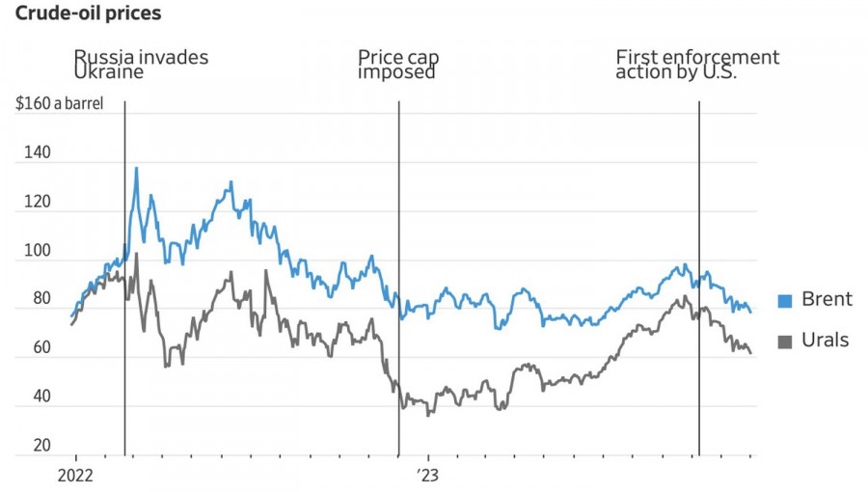Click the blue Brent legend swatch
Screen dimensions: 868x492
tap(785, 300)
